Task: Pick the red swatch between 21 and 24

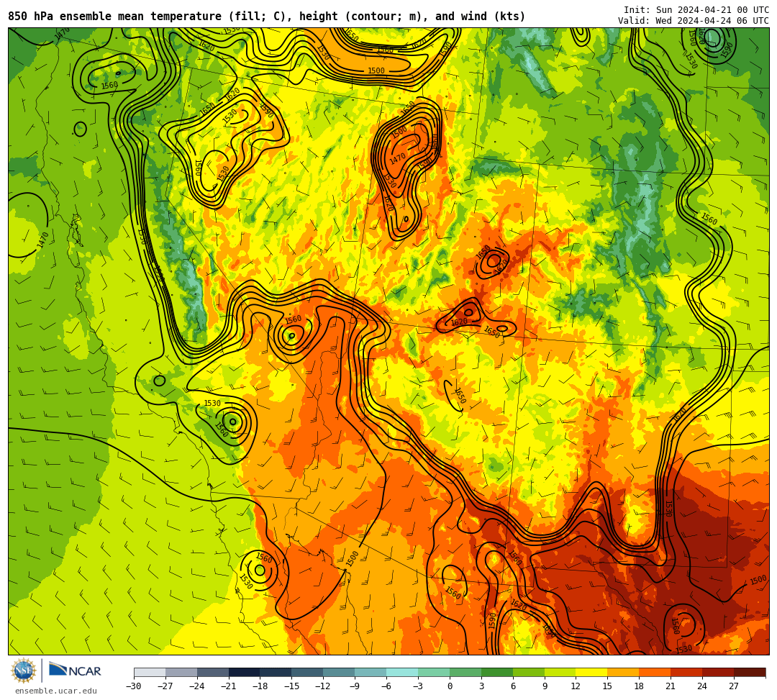Action: point(687,672)
